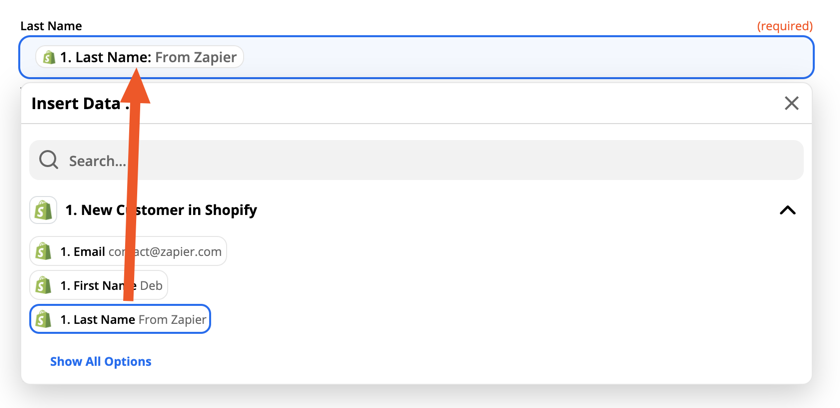Click the From Zapier value text in field pill
Screen dimensions: 840x408
point(196,57)
